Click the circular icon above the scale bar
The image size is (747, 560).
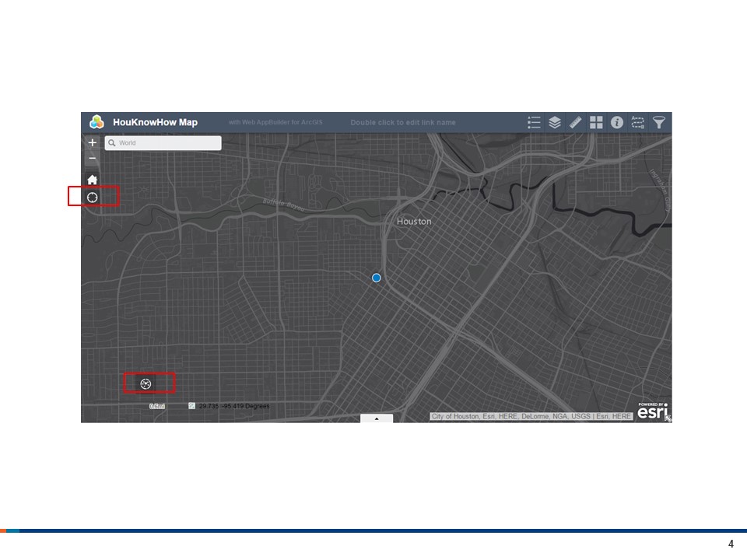coord(146,383)
